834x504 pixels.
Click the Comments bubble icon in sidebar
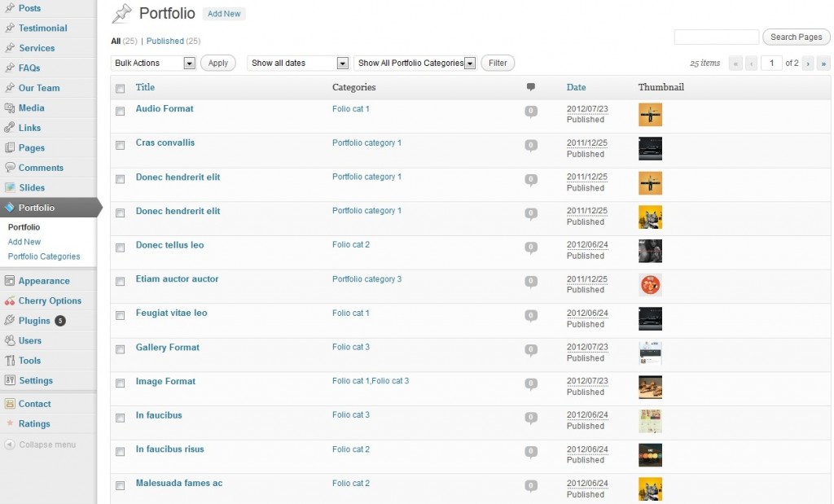pos(10,168)
